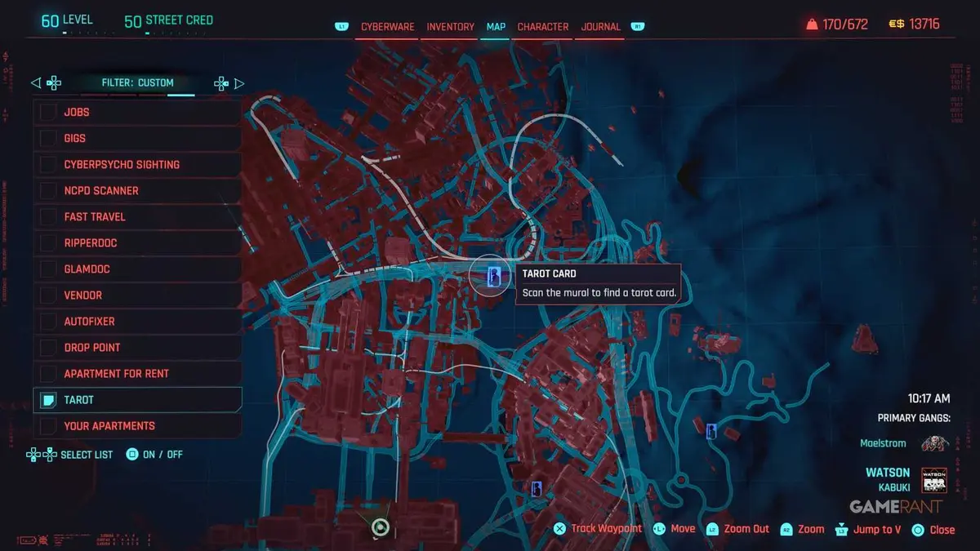
Task: Click the highlighted Tarot Card map marker
Action: pyautogui.click(x=493, y=278)
